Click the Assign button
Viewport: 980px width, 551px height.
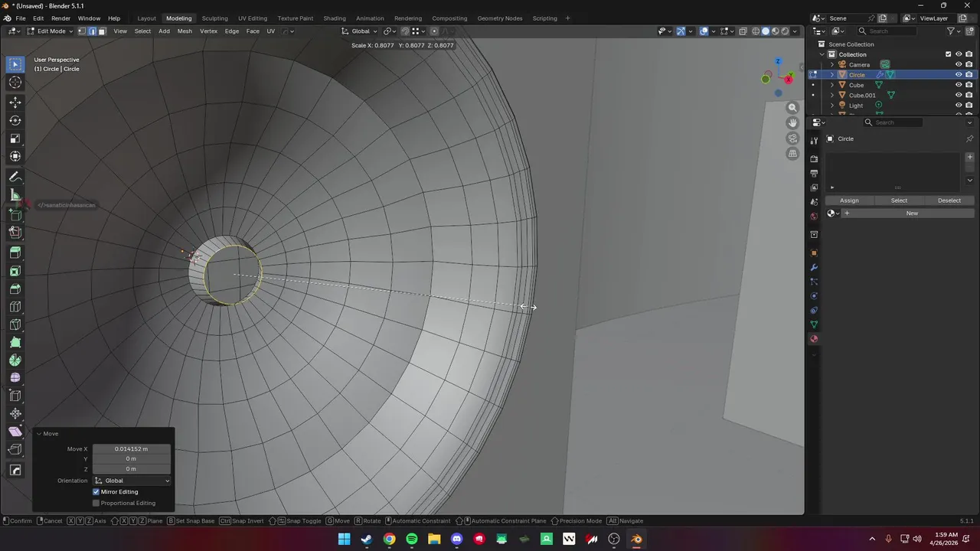[x=849, y=201]
